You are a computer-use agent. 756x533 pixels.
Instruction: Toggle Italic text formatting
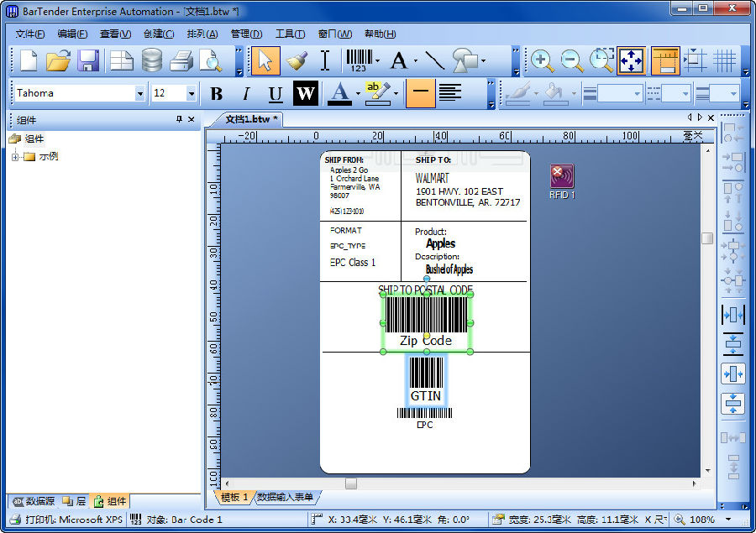[246, 94]
